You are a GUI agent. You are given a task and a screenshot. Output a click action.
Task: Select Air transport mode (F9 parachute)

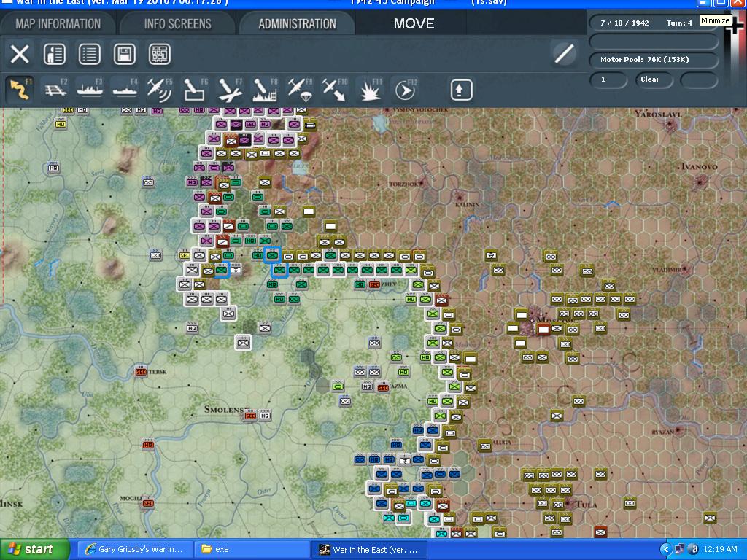coord(299,90)
